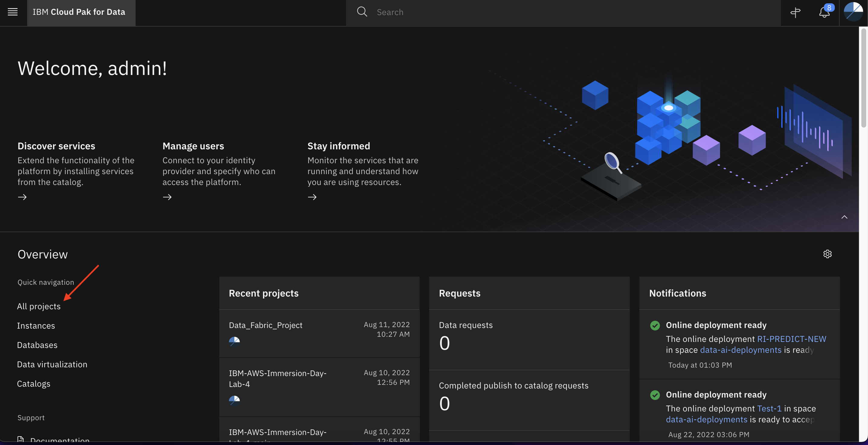Click the Discover services heading

[x=56, y=146]
